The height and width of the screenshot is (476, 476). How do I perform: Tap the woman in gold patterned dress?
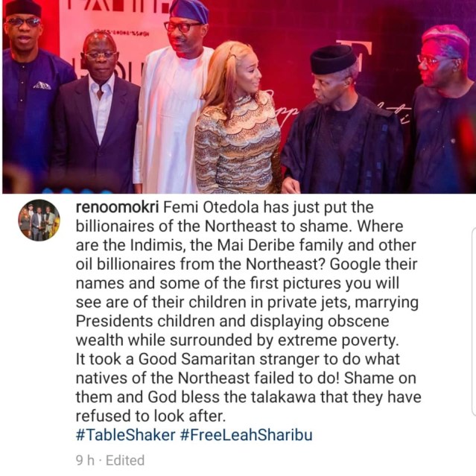coord(237,118)
